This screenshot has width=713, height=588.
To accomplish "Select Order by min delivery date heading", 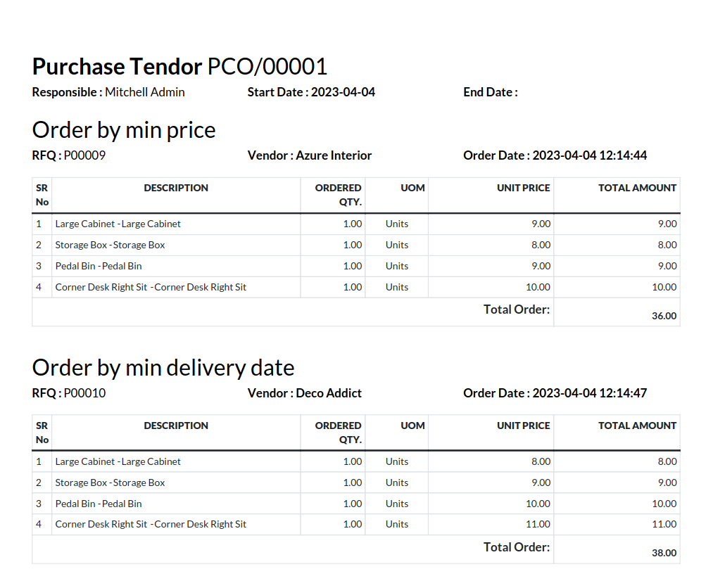I will 163,368.
